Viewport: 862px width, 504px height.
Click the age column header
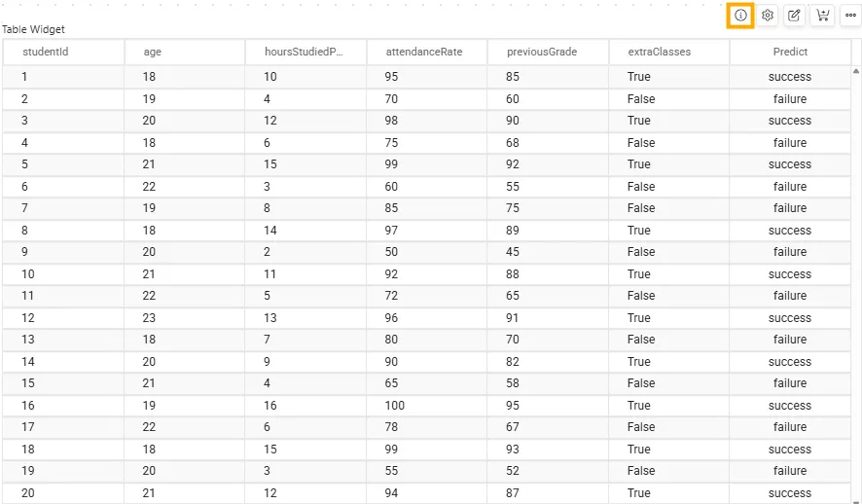[153, 52]
